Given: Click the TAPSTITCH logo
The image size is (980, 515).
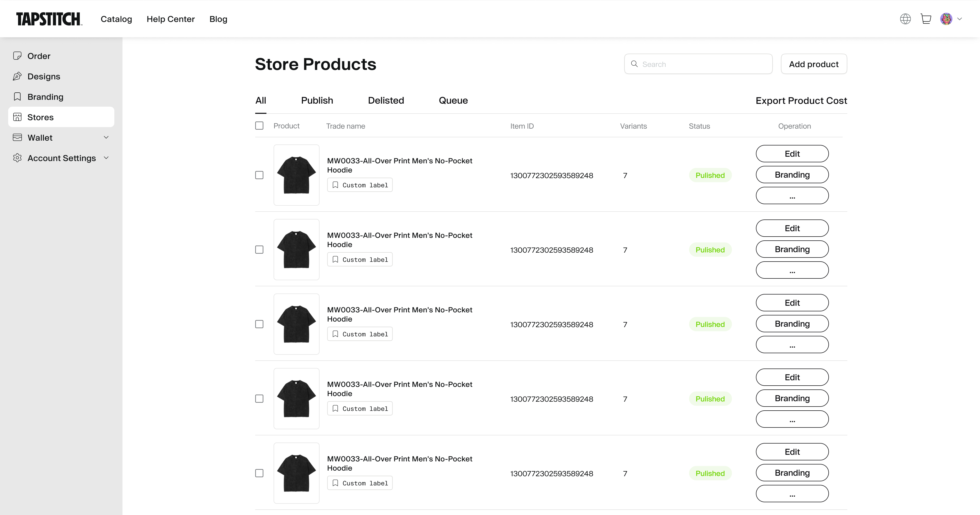Looking at the screenshot, I should (49, 19).
